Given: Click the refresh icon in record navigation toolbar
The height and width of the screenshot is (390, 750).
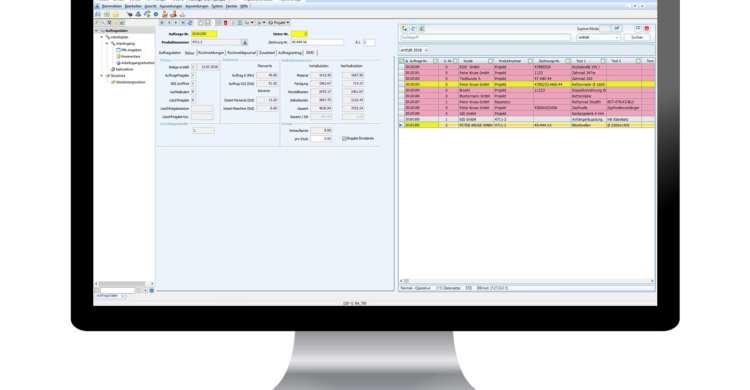Looking at the screenshot, I should click(x=190, y=23).
